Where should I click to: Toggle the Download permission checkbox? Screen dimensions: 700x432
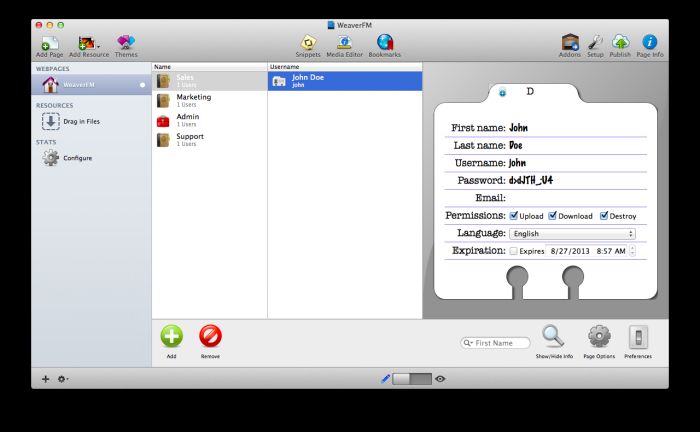point(553,216)
